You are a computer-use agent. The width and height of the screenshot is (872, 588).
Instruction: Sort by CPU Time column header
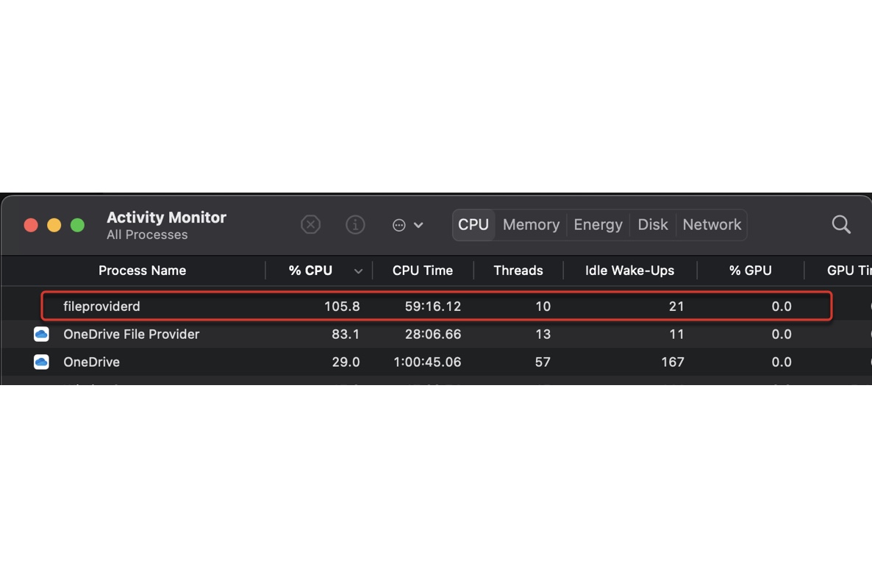pyautogui.click(x=422, y=270)
